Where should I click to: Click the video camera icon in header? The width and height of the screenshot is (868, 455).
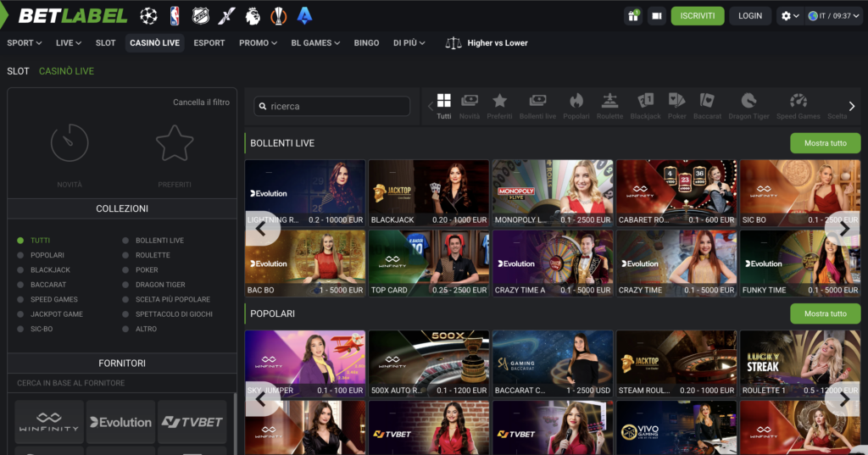[x=657, y=16]
